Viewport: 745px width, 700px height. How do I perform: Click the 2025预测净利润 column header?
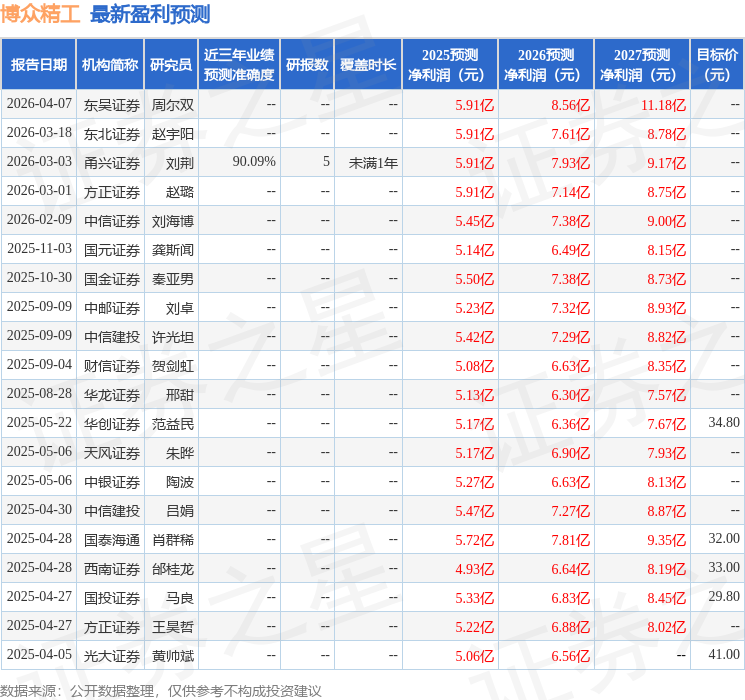pyautogui.click(x=450, y=65)
